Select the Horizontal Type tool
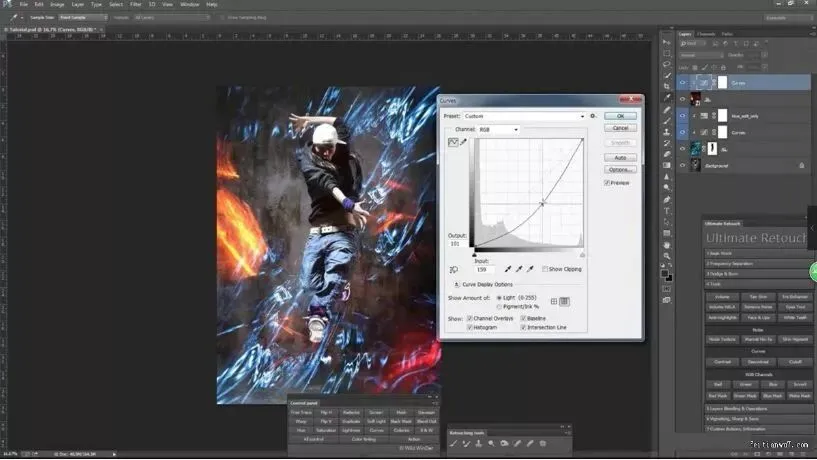Image resolution: width=817 pixels, height=460 pixels. [667, 211]
